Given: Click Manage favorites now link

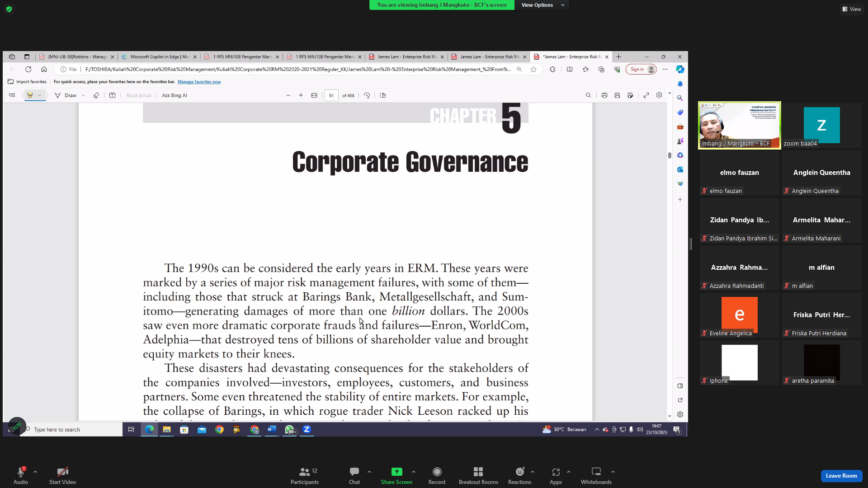Looking at the screenshot, I should click(199, 82).
